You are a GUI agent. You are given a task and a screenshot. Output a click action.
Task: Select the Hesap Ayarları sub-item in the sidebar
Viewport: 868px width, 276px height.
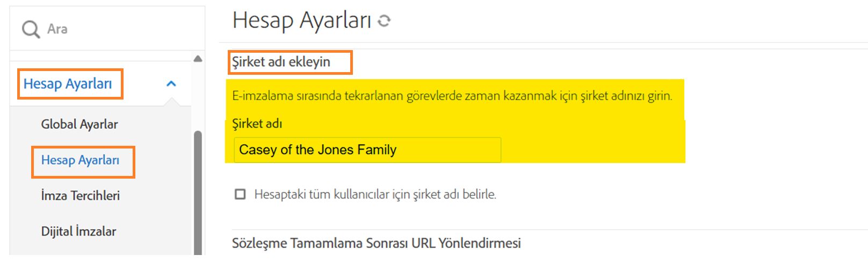[80, 160]
